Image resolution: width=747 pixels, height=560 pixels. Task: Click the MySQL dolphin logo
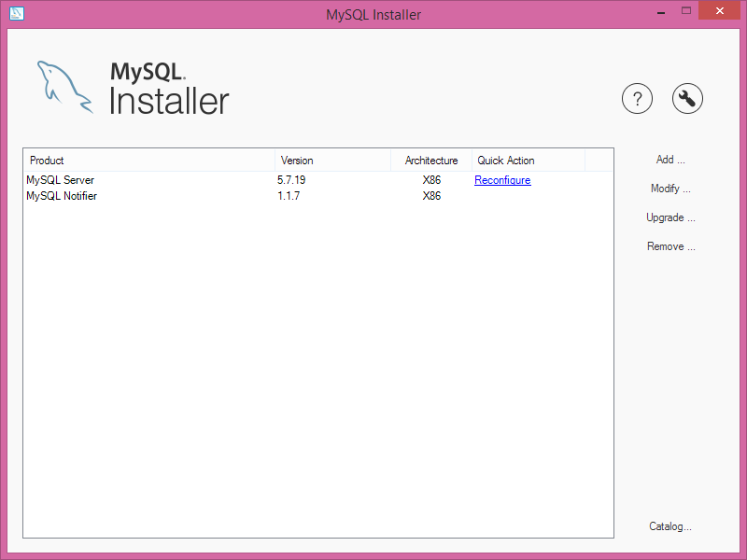(64, 87)
